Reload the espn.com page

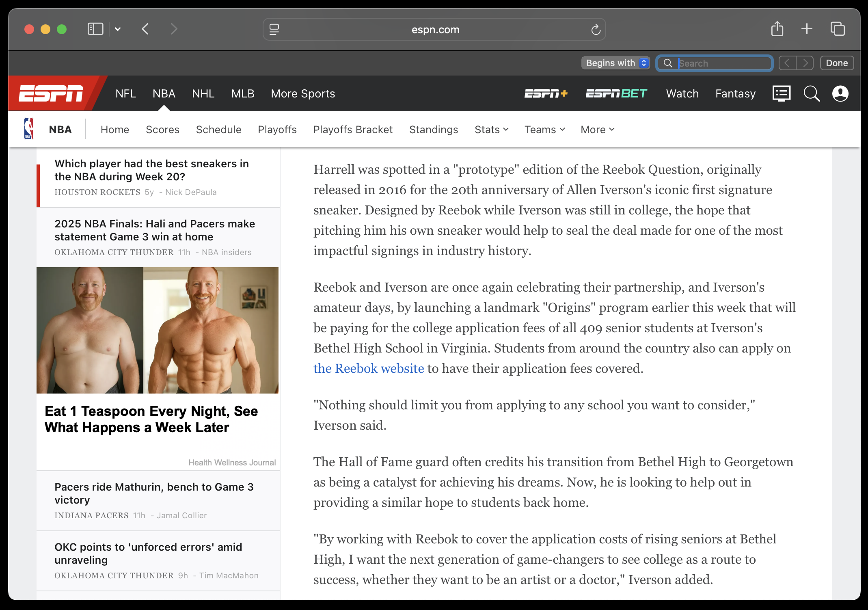pos(595,30)
